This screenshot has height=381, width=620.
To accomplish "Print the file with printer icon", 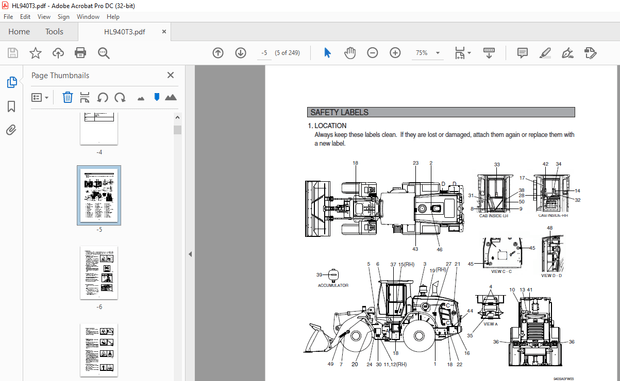I will [x=81, y=53].
